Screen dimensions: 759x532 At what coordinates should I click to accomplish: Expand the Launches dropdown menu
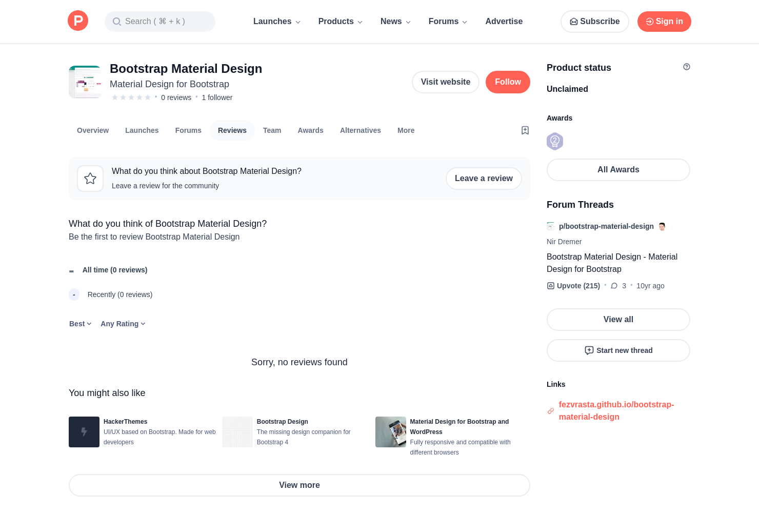tap(276, 22)
